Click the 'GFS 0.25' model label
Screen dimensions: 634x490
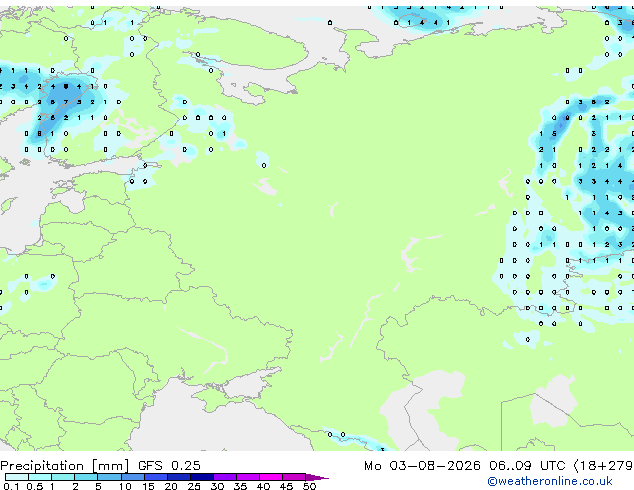(169, 466)
